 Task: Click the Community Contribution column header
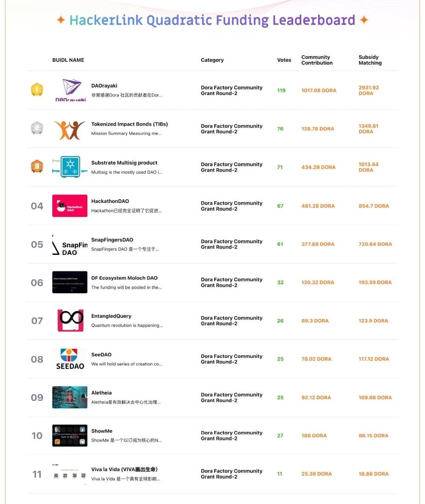tap(317, 60)
